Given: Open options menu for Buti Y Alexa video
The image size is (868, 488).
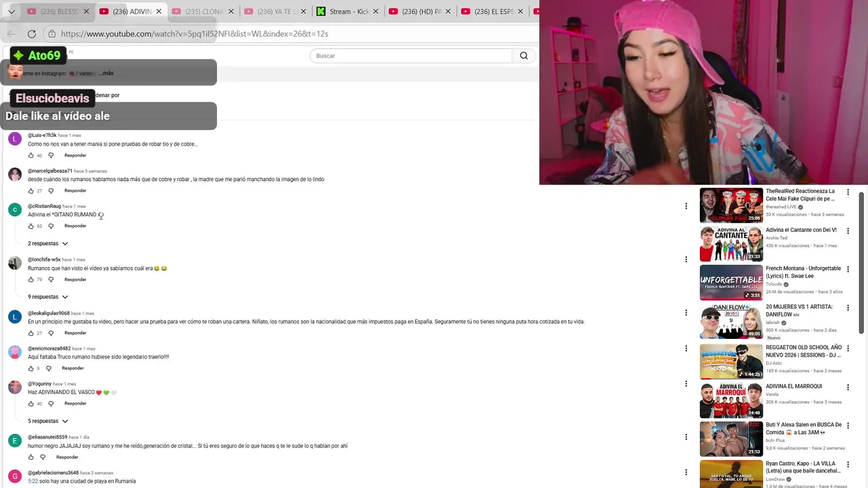Looking at the screenshot, I should [848, 426].
